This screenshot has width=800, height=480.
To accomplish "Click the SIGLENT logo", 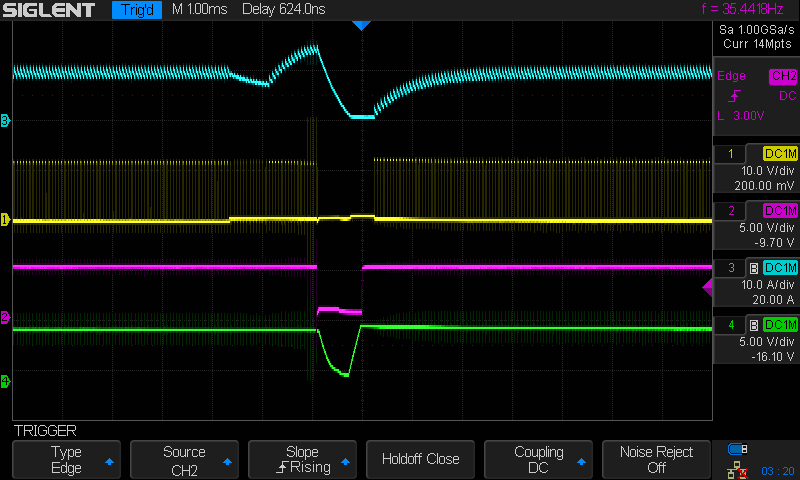I will coord(48,10).
